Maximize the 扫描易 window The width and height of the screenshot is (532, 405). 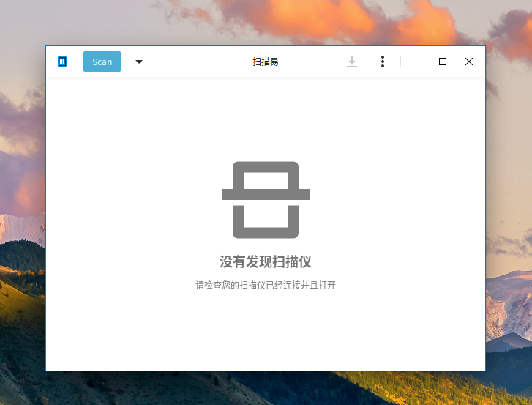click(x=443, y=62)
